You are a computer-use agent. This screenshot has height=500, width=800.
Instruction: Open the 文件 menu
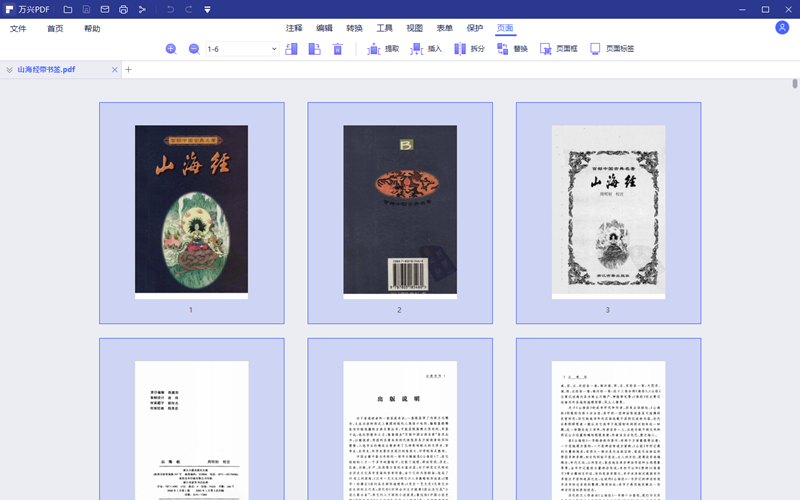click(18, 29)
